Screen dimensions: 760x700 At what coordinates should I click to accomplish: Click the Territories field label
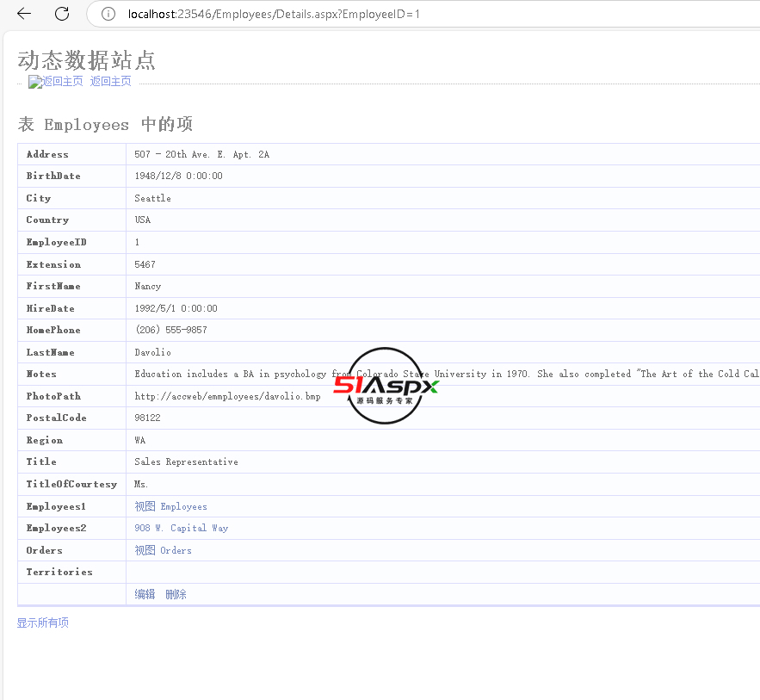coord(59,572)
